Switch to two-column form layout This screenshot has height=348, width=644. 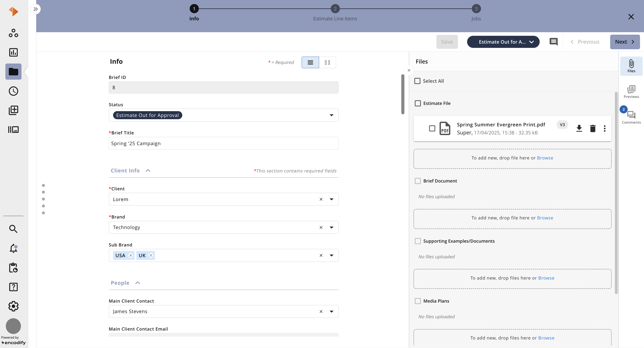[327, 62]
